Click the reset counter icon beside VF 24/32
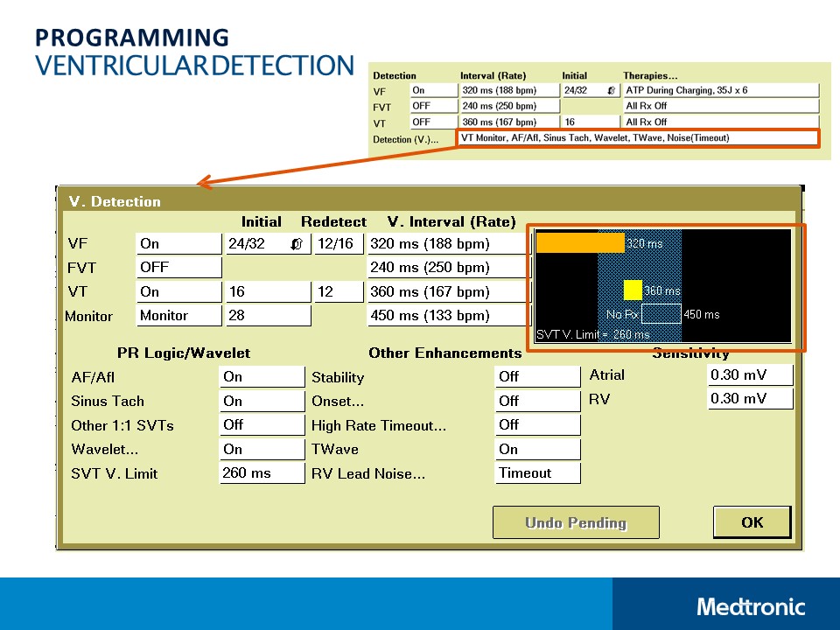The height and width of the screenshot is (630, 840). (x=298, y=243)
